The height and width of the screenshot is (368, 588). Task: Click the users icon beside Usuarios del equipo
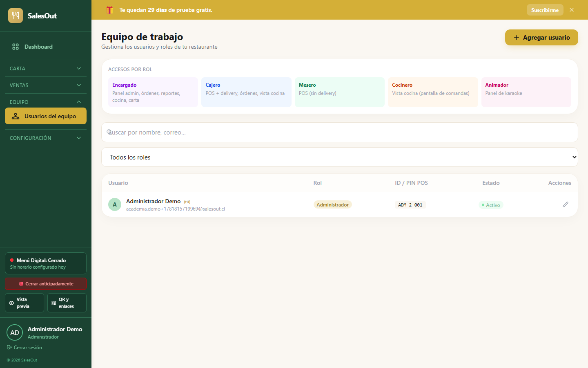click(x=16, y=116)
